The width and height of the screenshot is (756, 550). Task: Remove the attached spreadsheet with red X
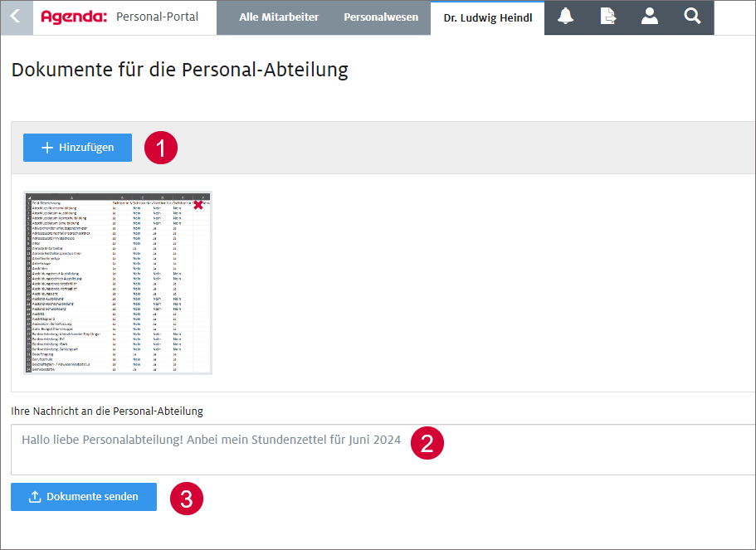(x=198, y=204)
